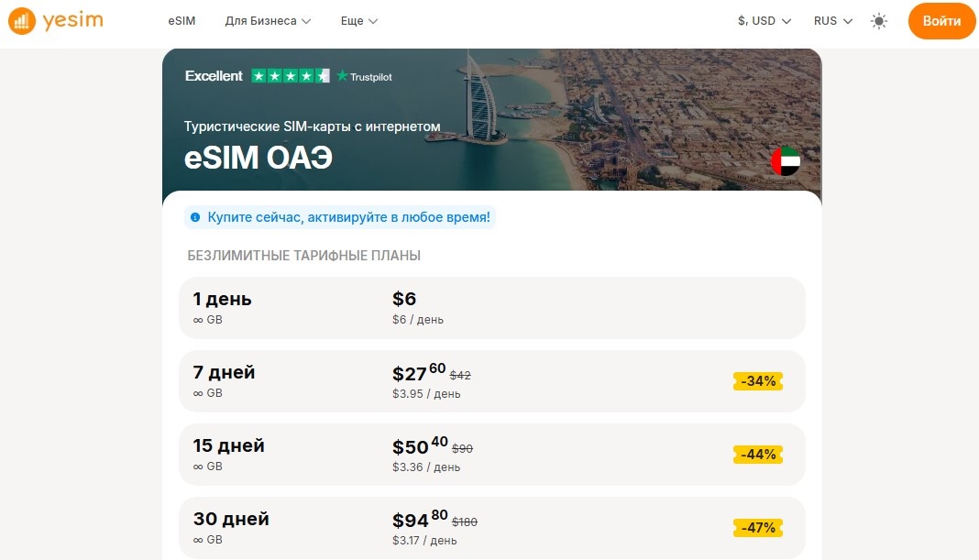Click the Войти button

[941, 20]
